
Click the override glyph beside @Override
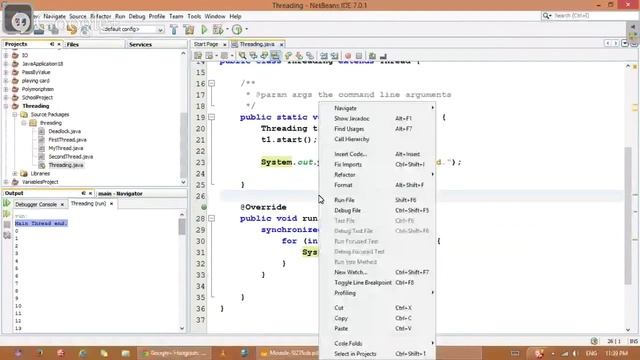tap(204, 207)
